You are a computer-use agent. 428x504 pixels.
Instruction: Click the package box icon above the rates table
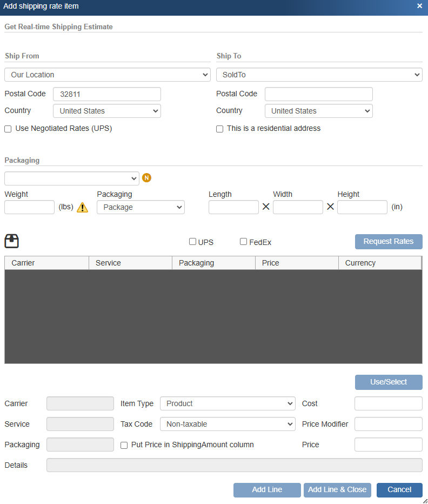click(x=11, y=241)
